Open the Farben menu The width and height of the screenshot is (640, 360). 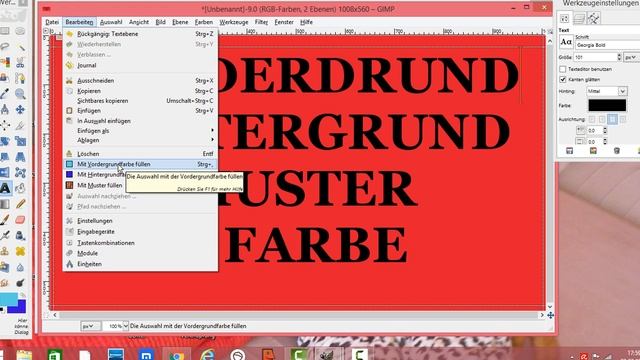[203, 22]
